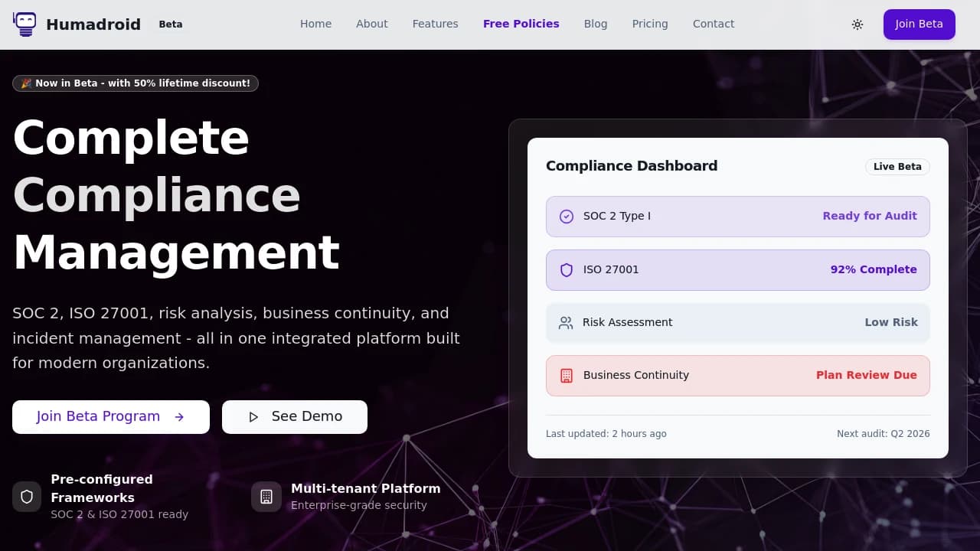Click the Join Beta Program button
Image resolution: width=980 pixels, height=551 pixels.
click(111, 417)
